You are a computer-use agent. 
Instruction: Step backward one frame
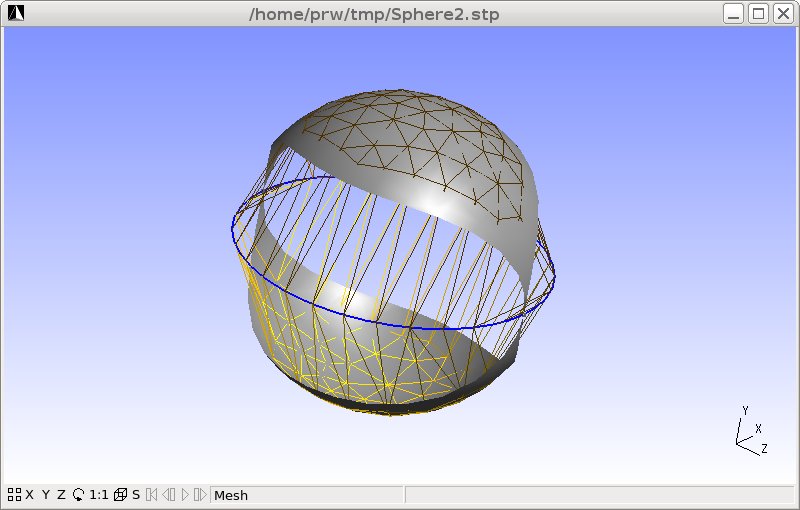[169, 495]
